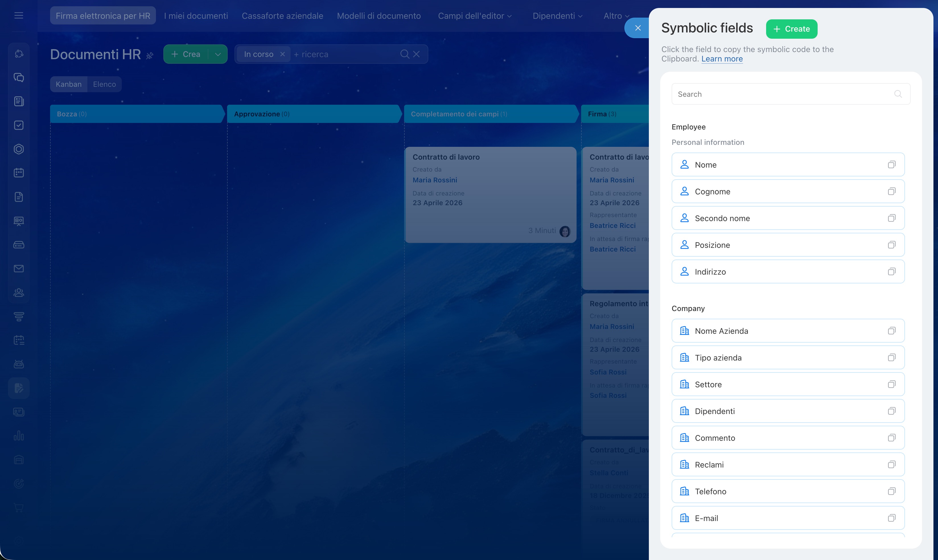Screen dimensions: 938x560
Task: Open the mail icon in left sidebar
Action: [x=19, y=269]
